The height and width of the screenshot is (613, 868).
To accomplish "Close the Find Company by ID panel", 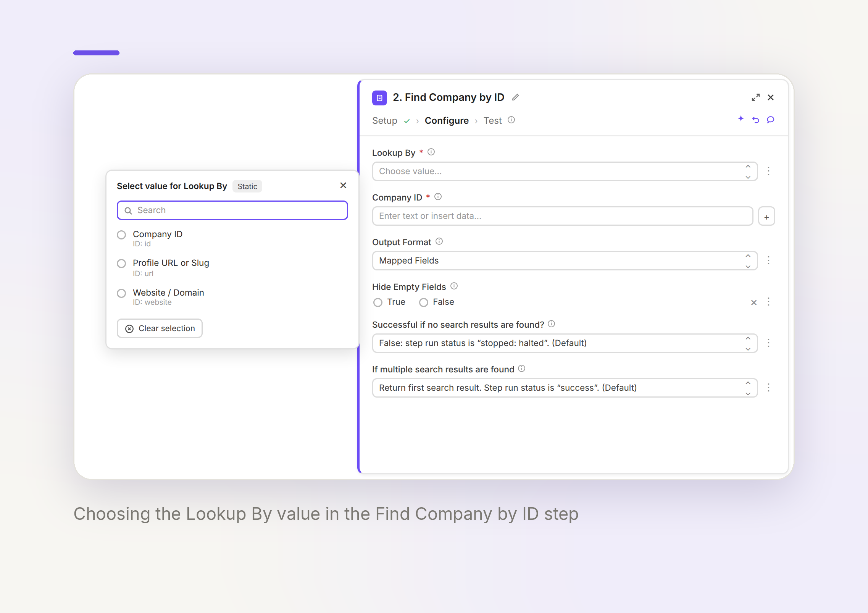I will (771, 97).
